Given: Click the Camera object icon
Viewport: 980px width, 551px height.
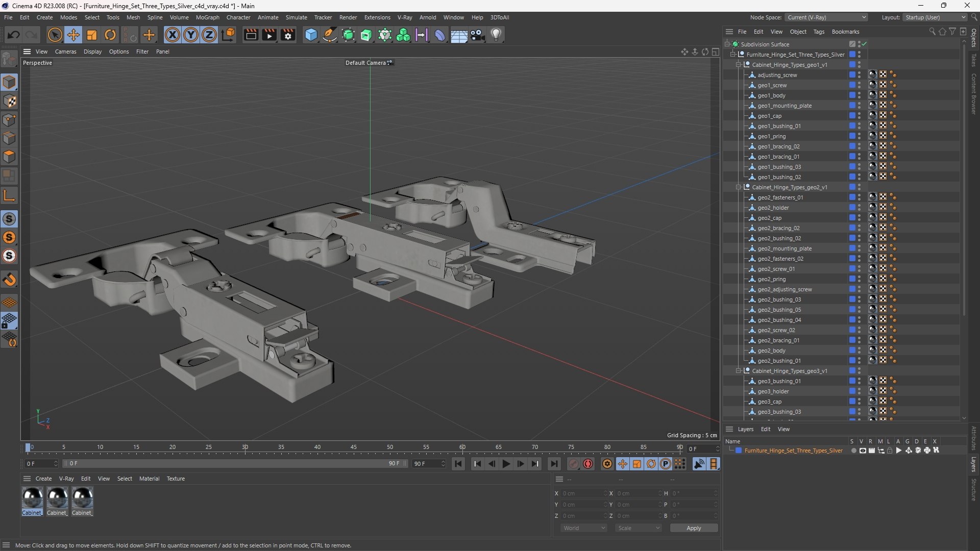Looking at the screenshot, I should click(478, 35).
